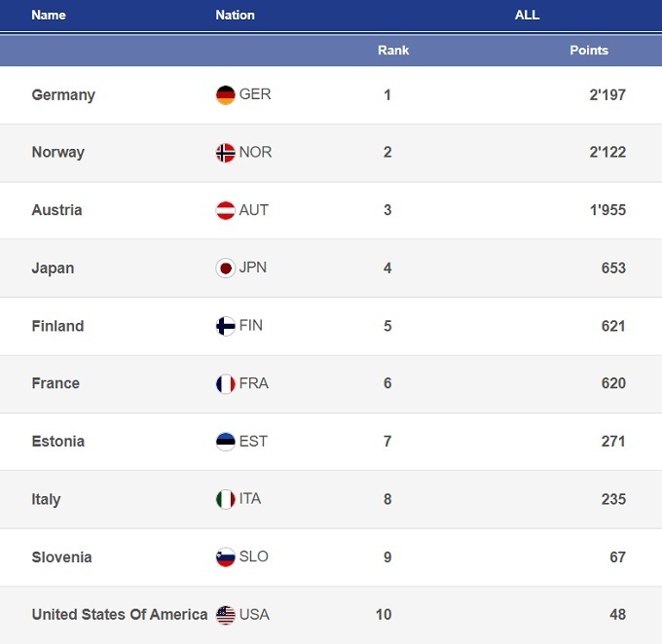Click the Slovenia flag icon
This screenshot has height=644, width=662.
(x=226, y=557)
